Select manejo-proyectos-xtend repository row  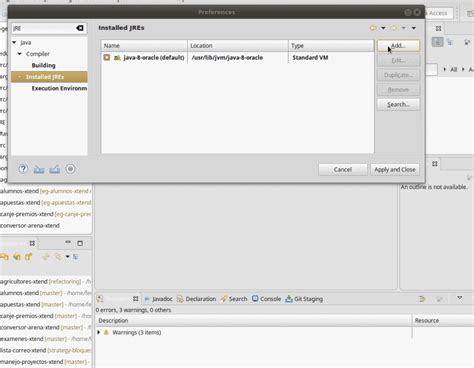tap(45, 362)
